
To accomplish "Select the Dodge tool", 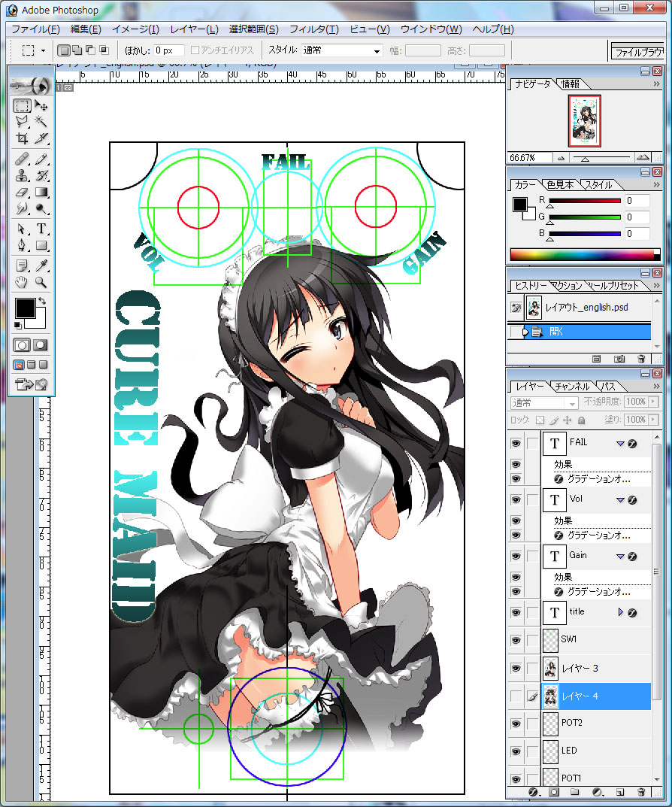I will click(x=41, y=208).
